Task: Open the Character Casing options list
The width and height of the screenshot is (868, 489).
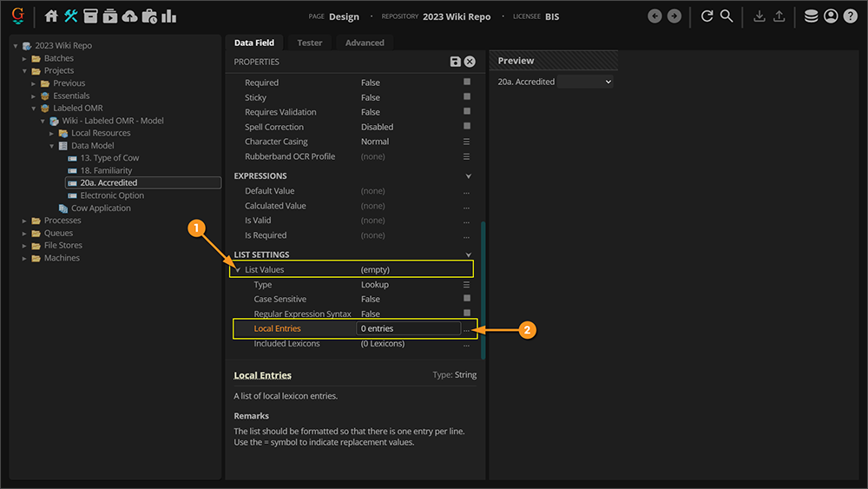Action: (467, 142)
